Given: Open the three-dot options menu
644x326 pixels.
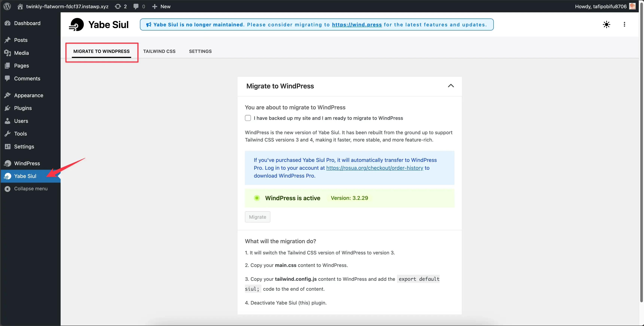Looking at the screenshot, I should pyautogui.click(x=624, y=24).
